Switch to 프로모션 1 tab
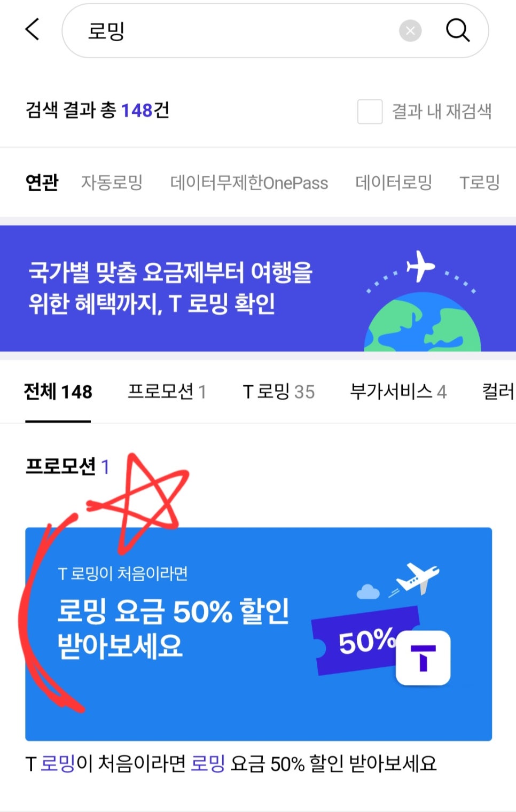The image size is (516, 812). point(167,392)
